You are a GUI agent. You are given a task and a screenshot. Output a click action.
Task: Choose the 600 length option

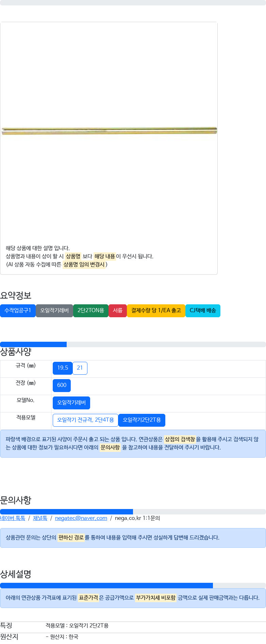pyautogui.click(x=62, y=385)
